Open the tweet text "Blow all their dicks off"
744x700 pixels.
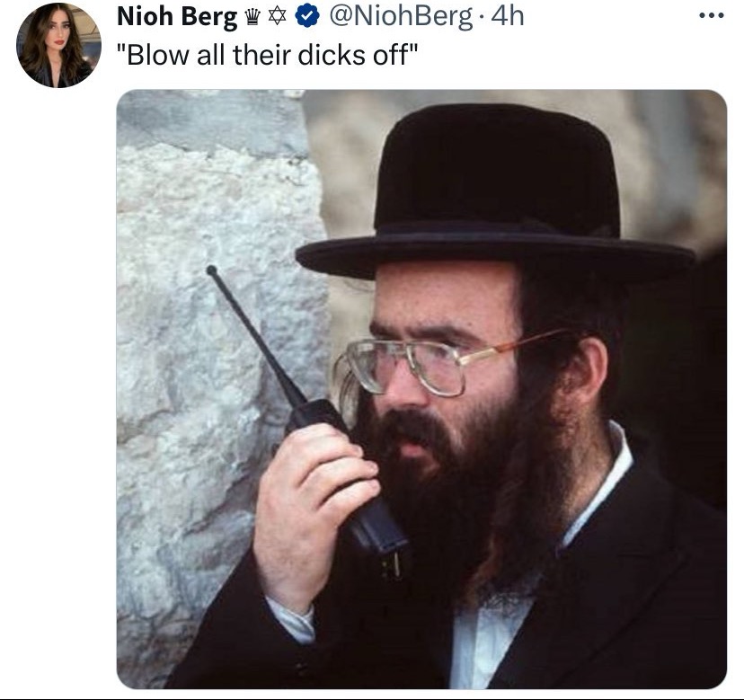[x=267, y=55]
